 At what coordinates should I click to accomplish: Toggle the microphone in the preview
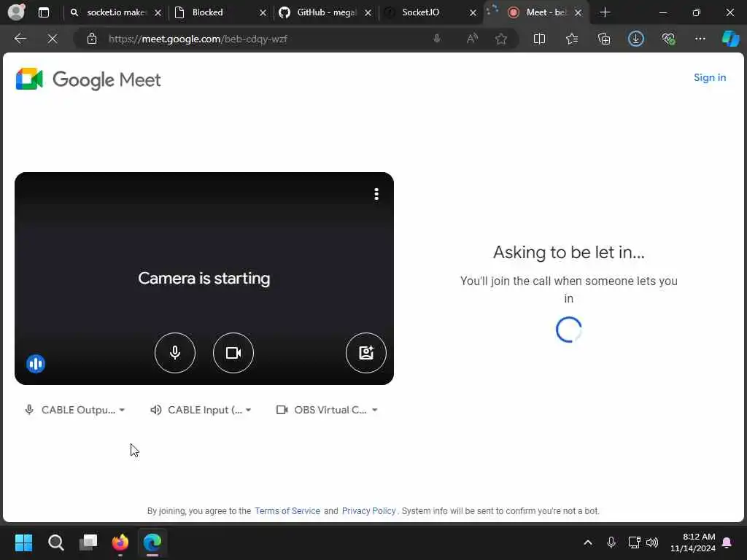tap(175, 352)
